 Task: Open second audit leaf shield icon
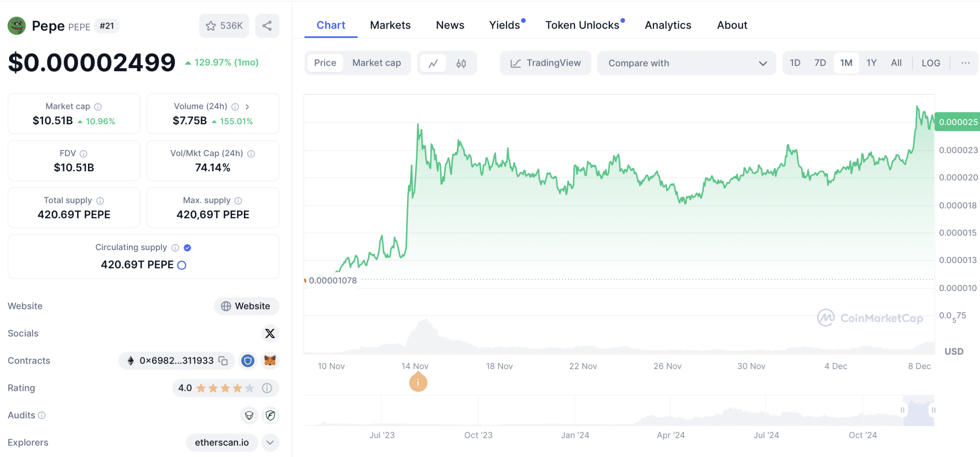click(x=270, y=415)
